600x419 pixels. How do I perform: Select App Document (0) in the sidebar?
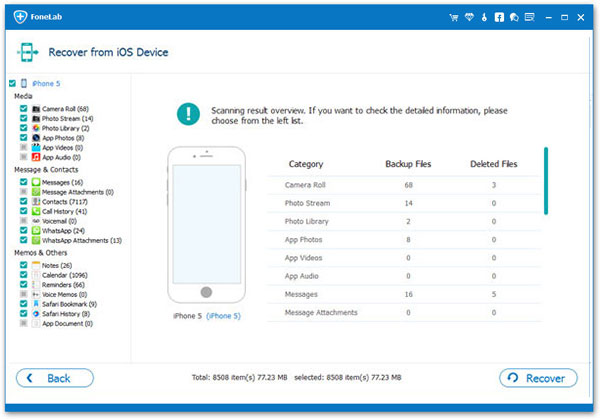coord(67,323)
